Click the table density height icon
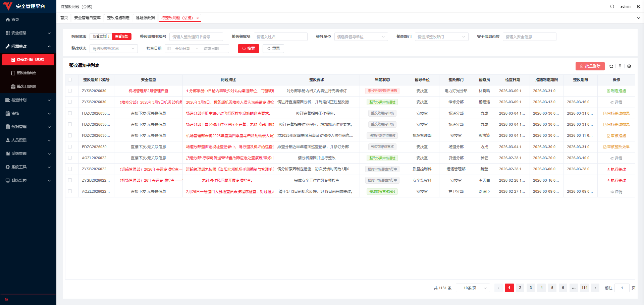Screen dimensions: 644x305 pyautogui.click(x=620, y=66)
